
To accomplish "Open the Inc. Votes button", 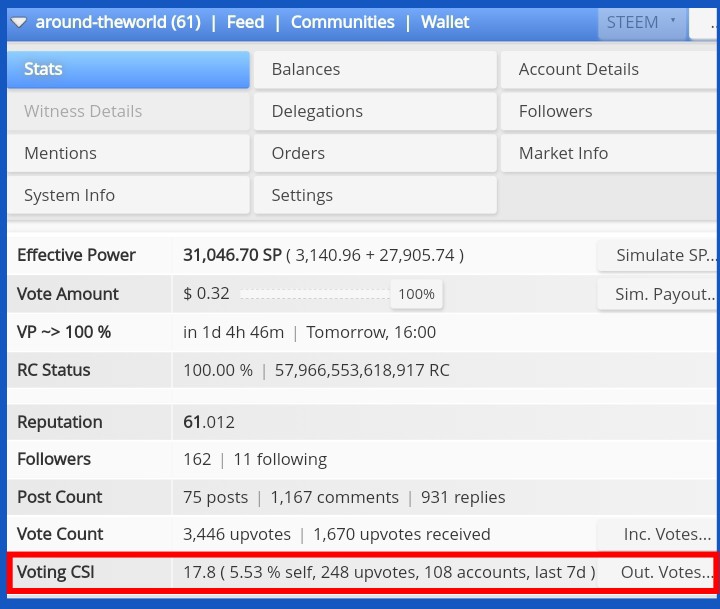I will point(658,534).
